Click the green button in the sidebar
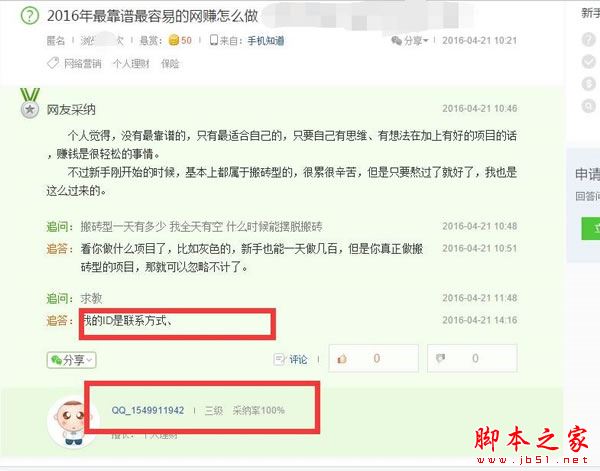 [590, 228]
